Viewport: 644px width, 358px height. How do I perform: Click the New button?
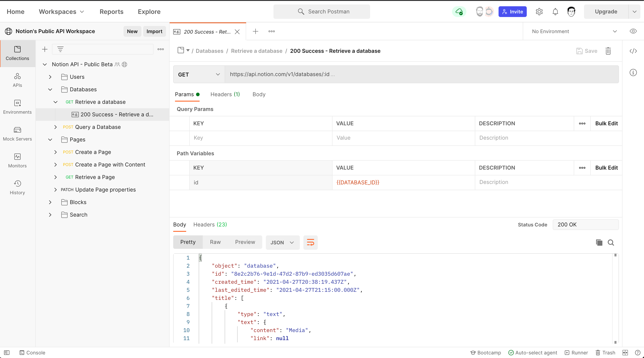[x=132, y=31]
